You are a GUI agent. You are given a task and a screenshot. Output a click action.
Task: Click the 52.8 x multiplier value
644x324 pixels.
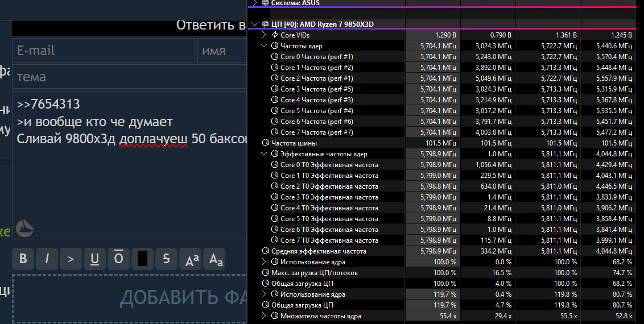[x=624, y=316]
